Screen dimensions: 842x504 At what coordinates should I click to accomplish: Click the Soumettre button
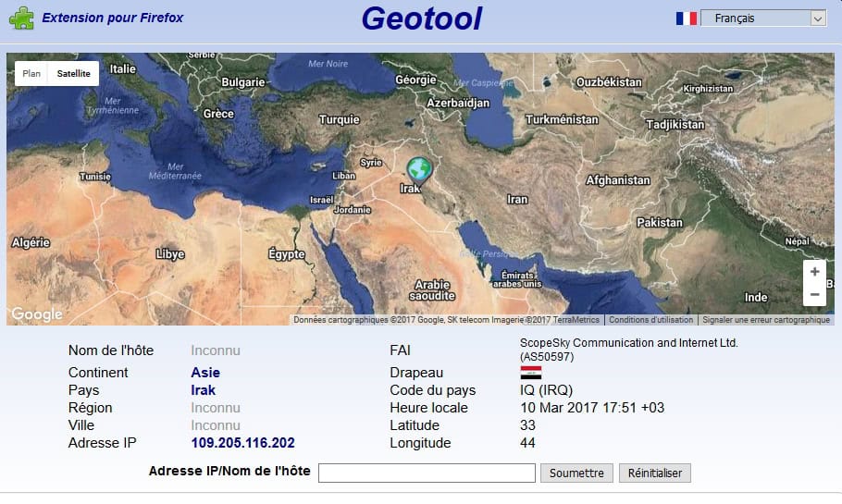point(576,473)
